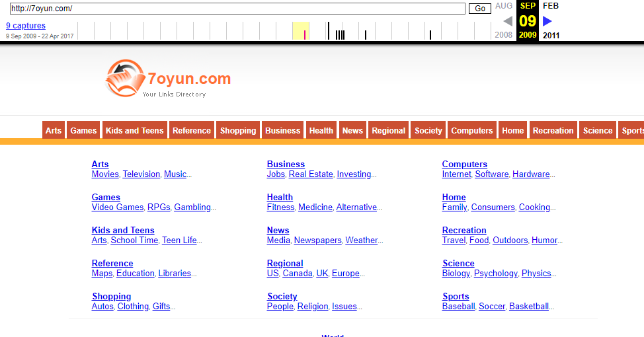This screenshot has height=337, width=644.
Task: Open the Basketball link
Action: (529, 306)
